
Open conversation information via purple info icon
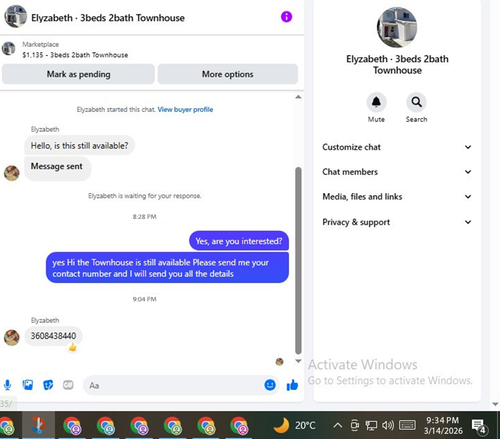pyautogui.click(x=286, y=17)
